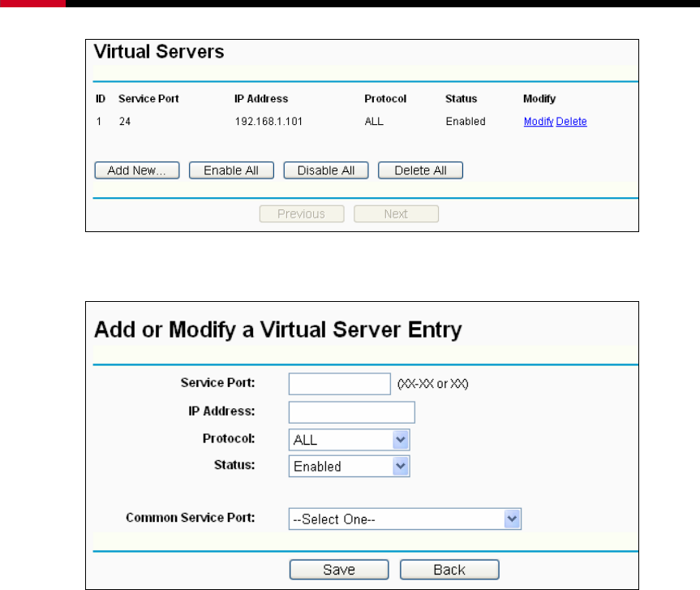Click the greyed-out Next page button
The height and width of the screenshot is (590, 700).
coord(397,214)
